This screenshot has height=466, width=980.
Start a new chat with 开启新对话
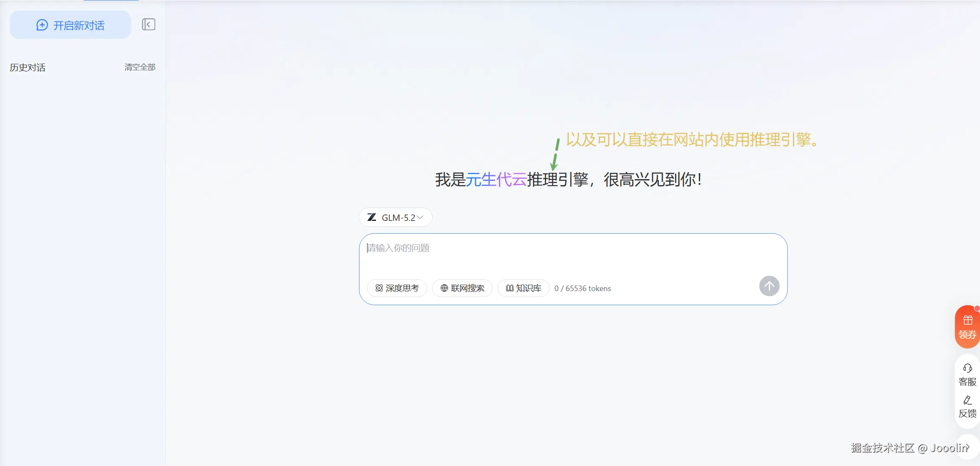pyautogui.click(x=70, y=25)
